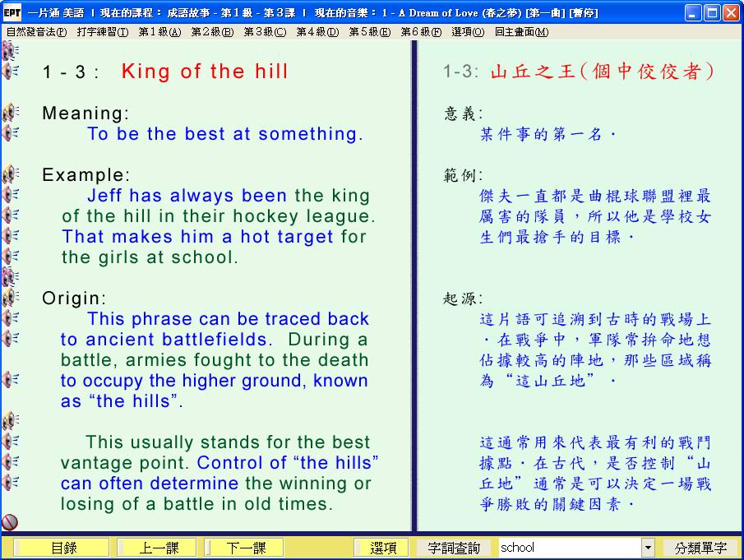Viewport: 744px width, 560px height.
Task: Click the word input field containing 'school'
Action: click(569, 548)
